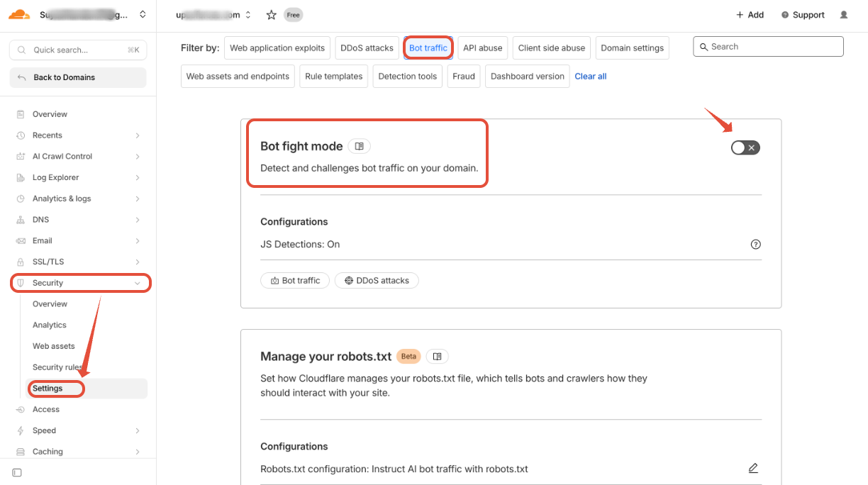The height and width of the screenshot is (485, 868).
Task: Filter by Web assets and endpoints
Action: tap(238, 77)
